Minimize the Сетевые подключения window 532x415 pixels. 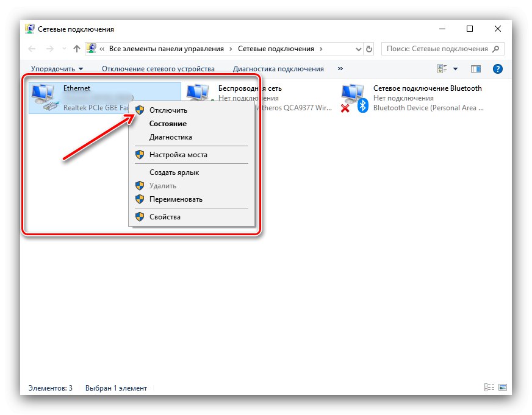pyautogui.click(x=442, y=29)
